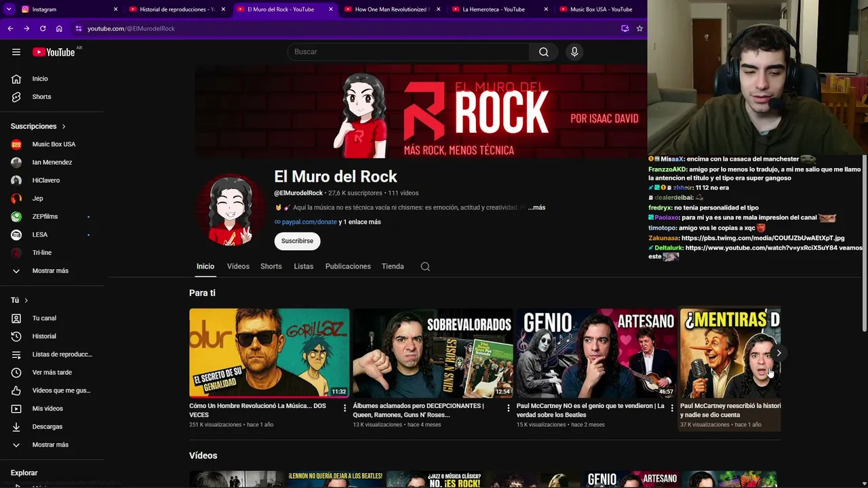Search within the channel using magnifier icon
Image resolution: width=868 pixels, height=488 pixels.
[x=425, y=267]
